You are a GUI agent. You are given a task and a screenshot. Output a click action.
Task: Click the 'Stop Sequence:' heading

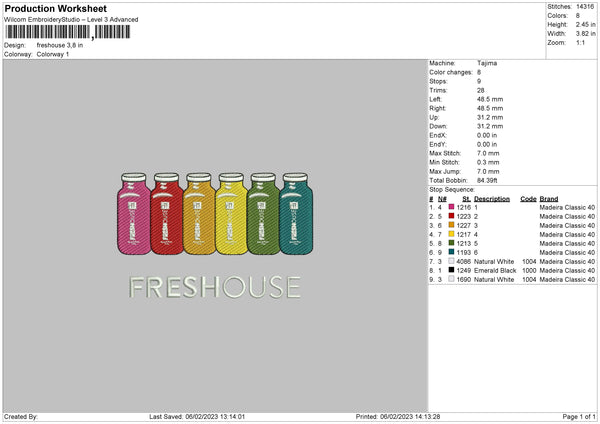tap(452, 189)
